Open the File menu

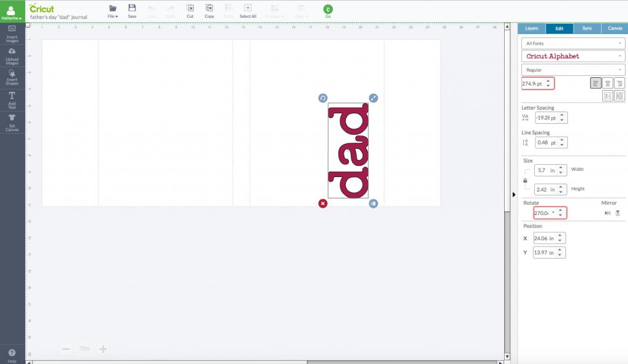click(113, 12)
